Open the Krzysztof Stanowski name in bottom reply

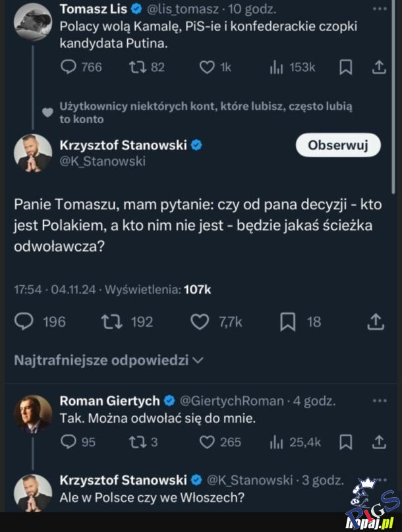click(123, 479)
